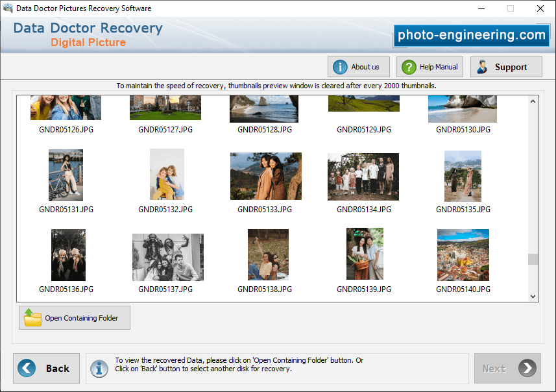
Task: Click the file name GNDR05132.JPG
Action: click(165, 210)
